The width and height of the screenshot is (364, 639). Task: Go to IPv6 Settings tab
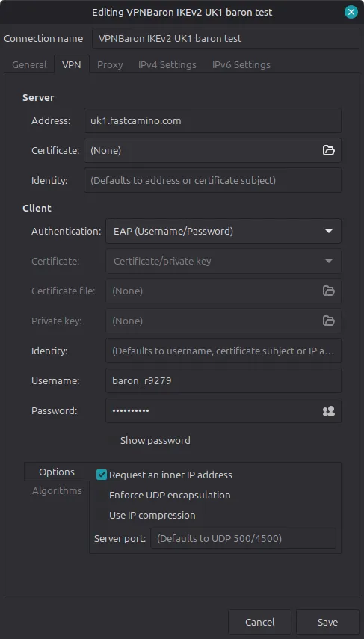241,65
